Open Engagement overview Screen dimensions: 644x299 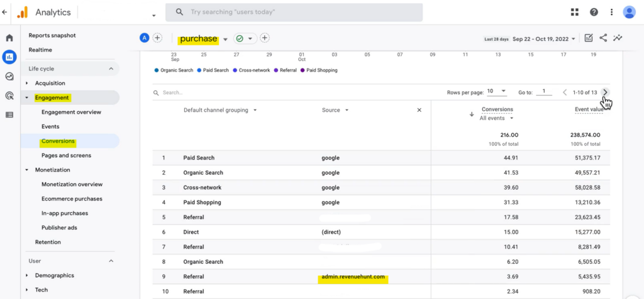(x=71, y=112)
